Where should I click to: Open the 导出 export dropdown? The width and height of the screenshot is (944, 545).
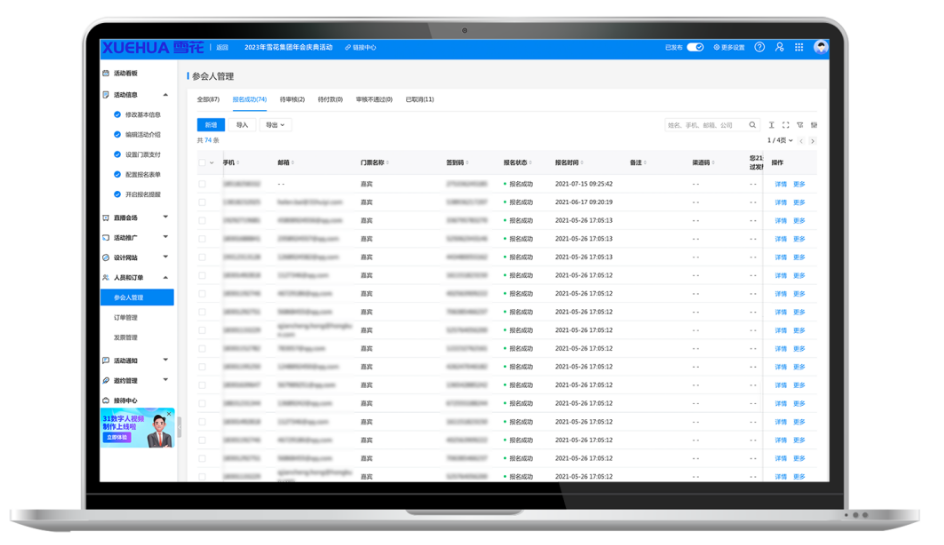pyautogui.click(x=275, y=125)
